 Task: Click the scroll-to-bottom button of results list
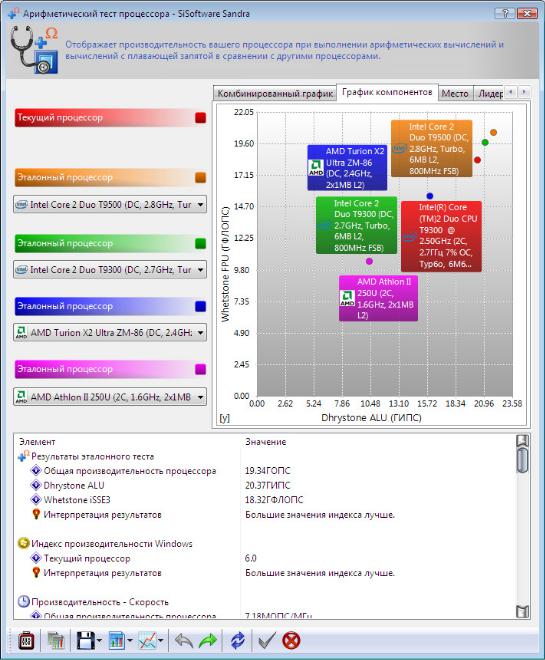pos(522,611)
